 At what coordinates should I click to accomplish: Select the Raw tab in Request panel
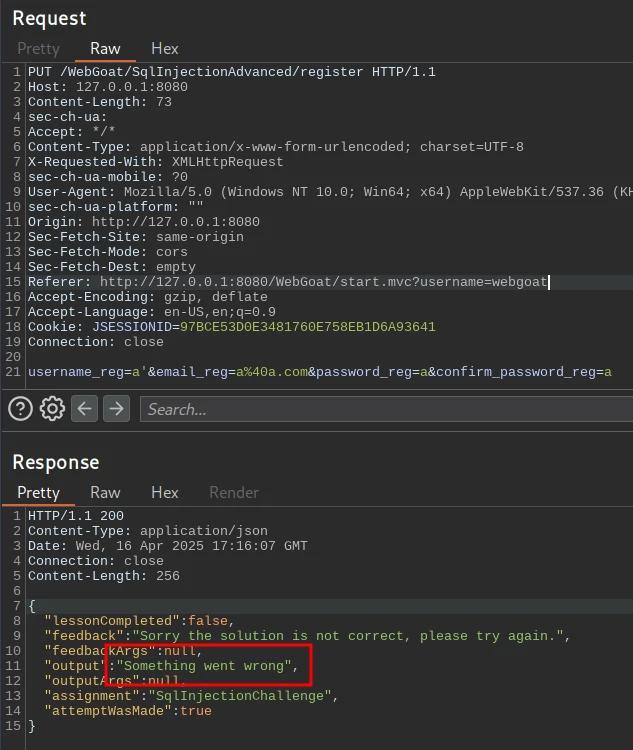point(105,48)
